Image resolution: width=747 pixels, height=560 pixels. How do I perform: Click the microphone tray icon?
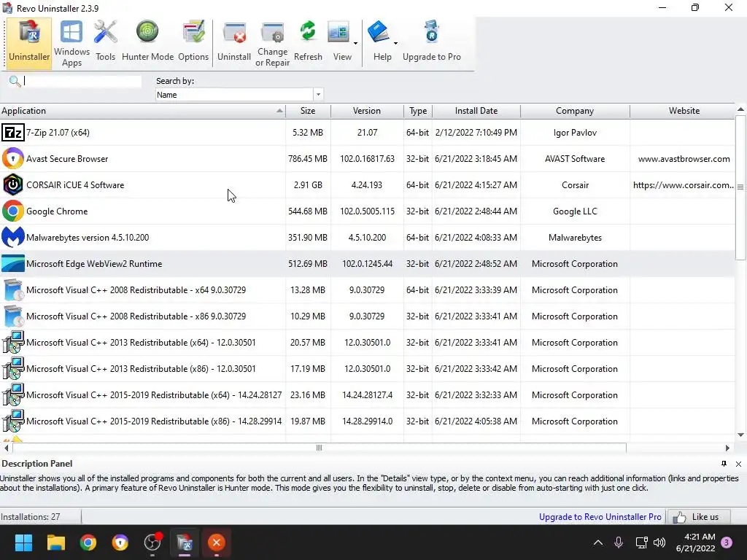[619, 542]
